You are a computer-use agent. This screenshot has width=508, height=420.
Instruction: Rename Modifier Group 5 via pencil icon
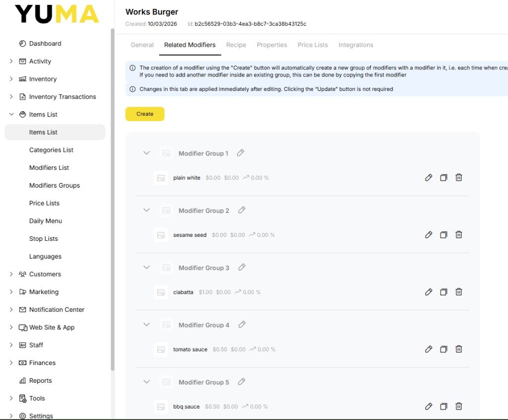coord(242,382)
